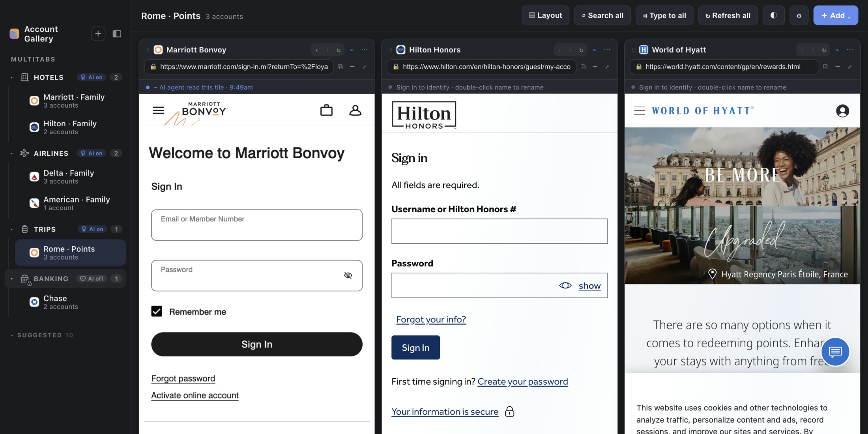Toggle AI on badge for HOTELS
Image resolution: width=868 pixels, height=434 pixels.
click(x=92, y=77)
